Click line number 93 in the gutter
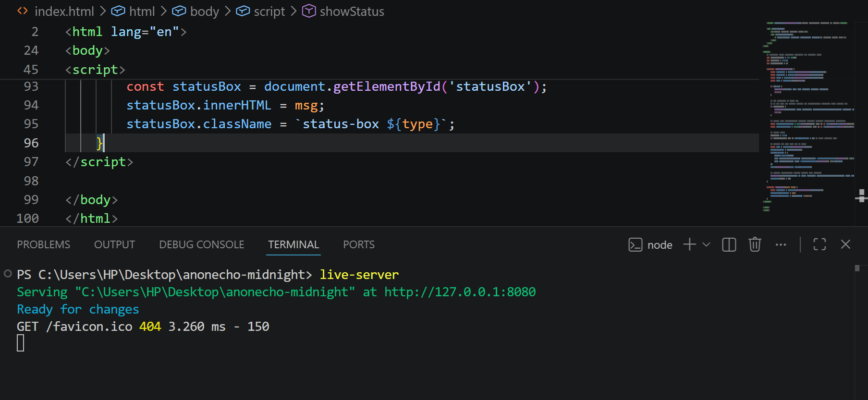Viewport: 868px width, 400px height. click(x=31, y=86)
